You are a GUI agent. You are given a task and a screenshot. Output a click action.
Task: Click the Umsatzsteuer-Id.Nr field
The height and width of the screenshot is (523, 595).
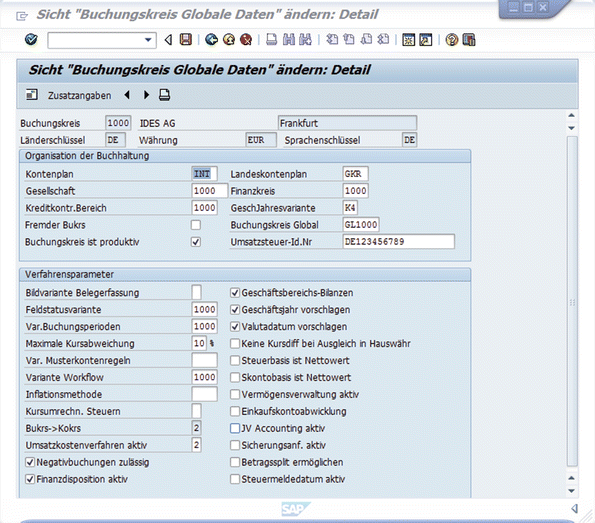[x=398, y=241]
